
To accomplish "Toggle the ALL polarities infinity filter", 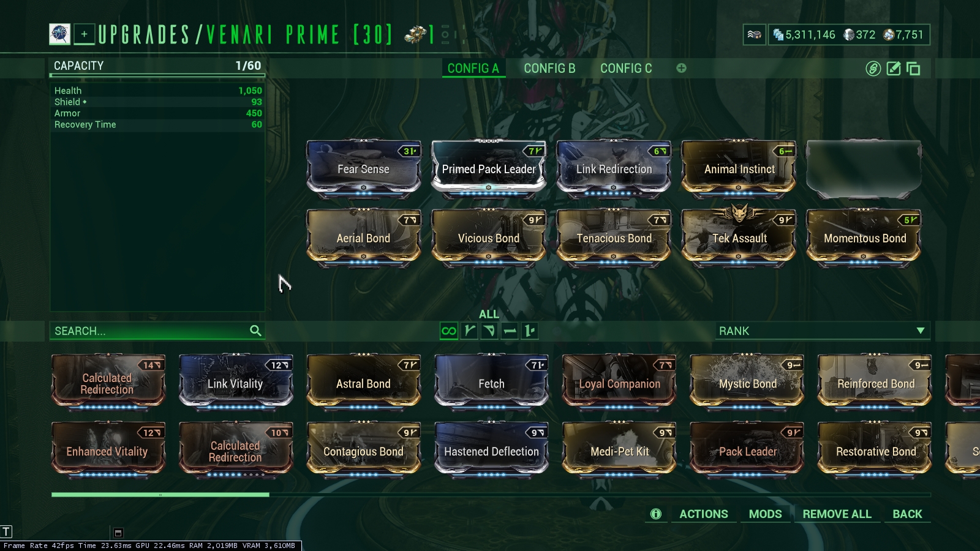I will coord(449,331).
